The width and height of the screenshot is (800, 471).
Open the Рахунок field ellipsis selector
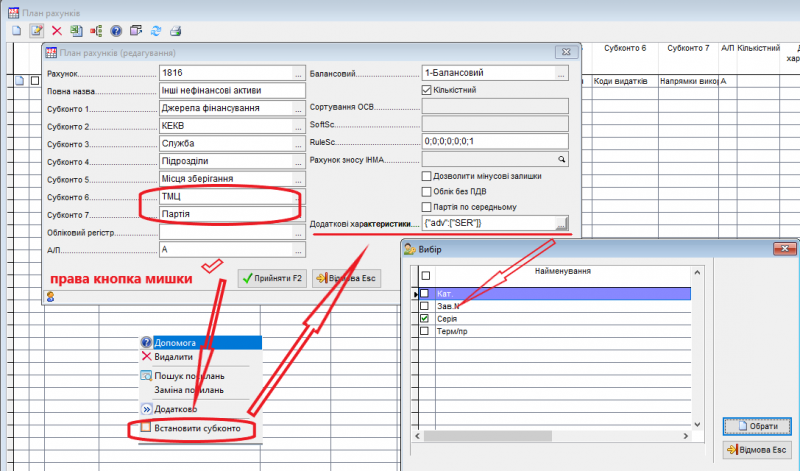(297, 74)
